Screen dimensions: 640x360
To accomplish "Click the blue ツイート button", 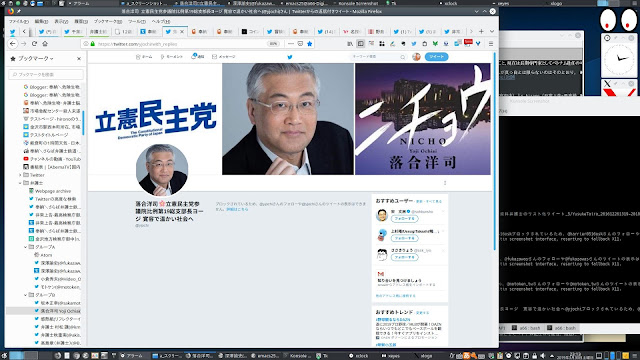I will tap(436, 57).
